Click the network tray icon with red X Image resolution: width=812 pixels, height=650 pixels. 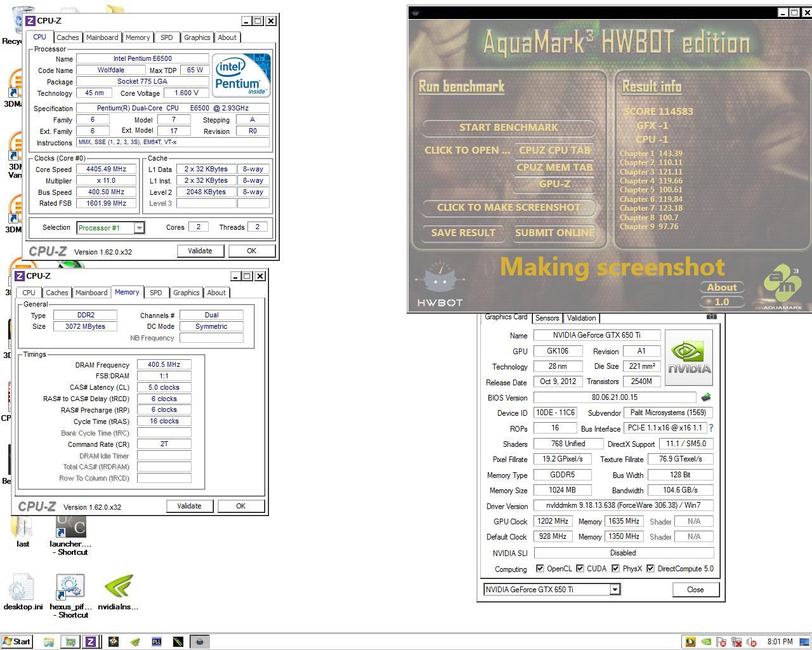pyautogui.click(x=736, y=642)
